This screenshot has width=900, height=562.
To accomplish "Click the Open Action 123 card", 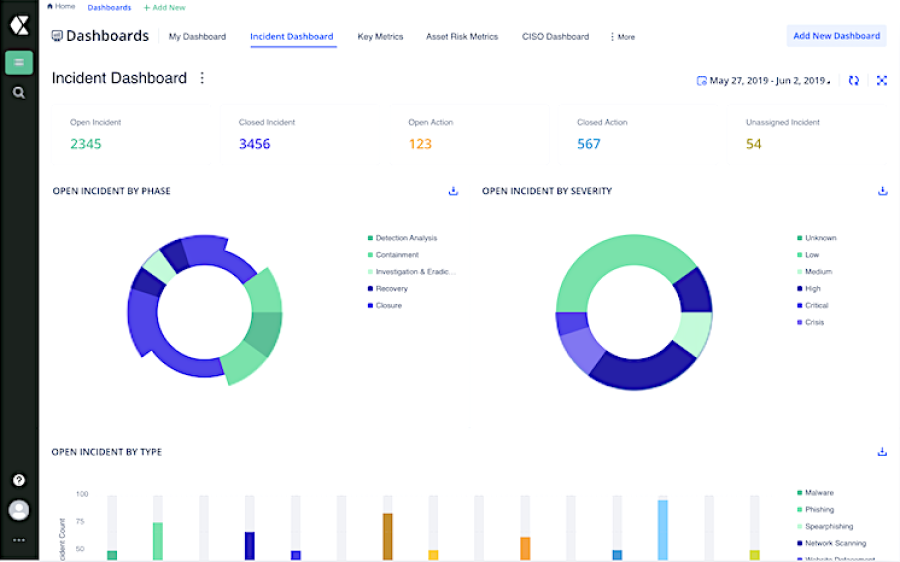I will (469, 135).
